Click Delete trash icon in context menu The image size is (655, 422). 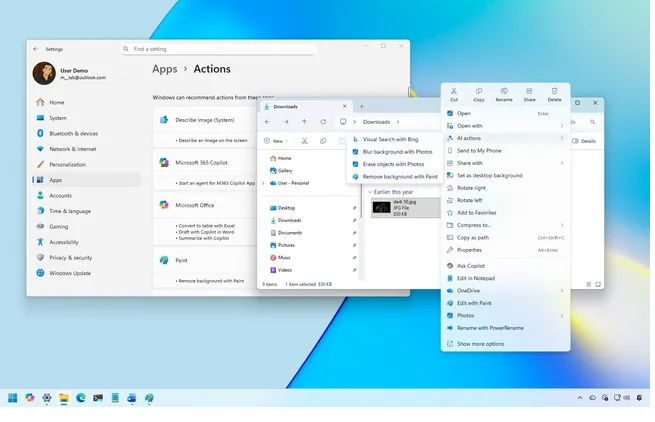(x=554, y=91)
